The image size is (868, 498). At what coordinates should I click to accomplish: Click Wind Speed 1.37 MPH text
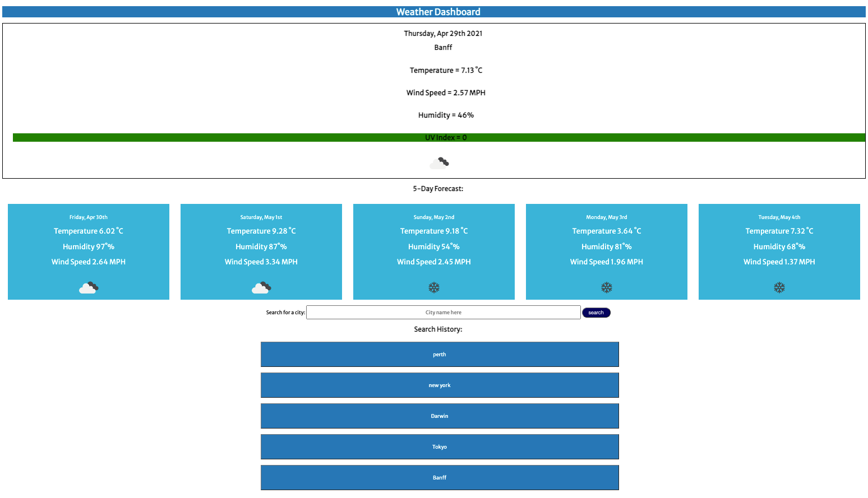(x=779, y=262)
